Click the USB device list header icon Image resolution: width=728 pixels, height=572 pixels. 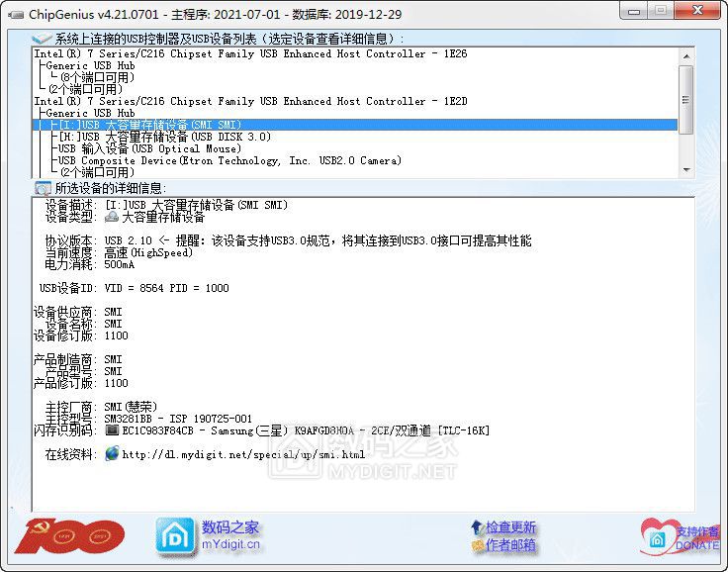coord(41,39)
